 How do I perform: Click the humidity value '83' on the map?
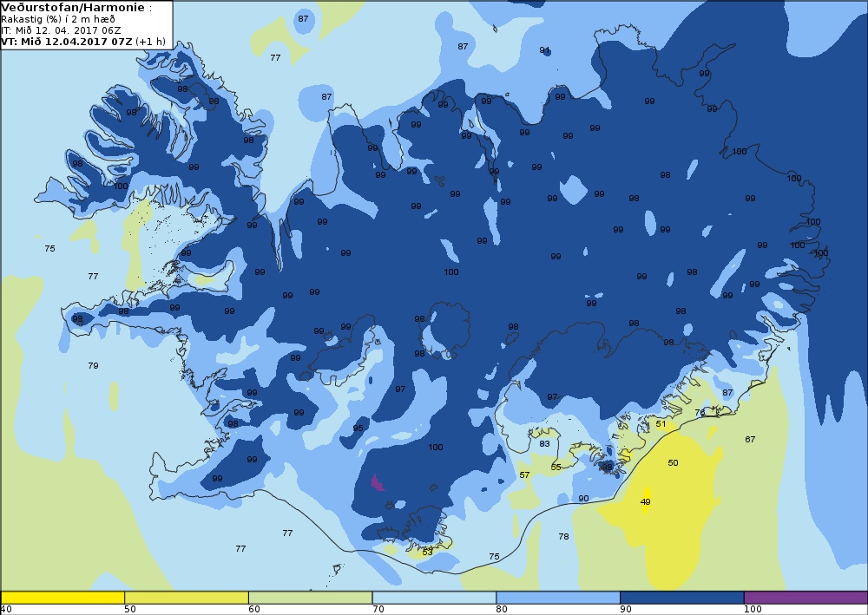(x=545, y=443)
